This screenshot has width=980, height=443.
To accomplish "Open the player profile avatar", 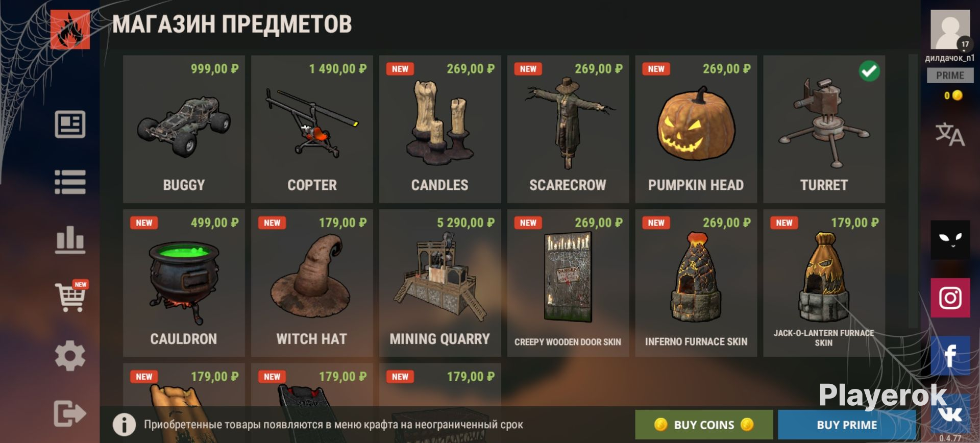I will click(950, 30).
